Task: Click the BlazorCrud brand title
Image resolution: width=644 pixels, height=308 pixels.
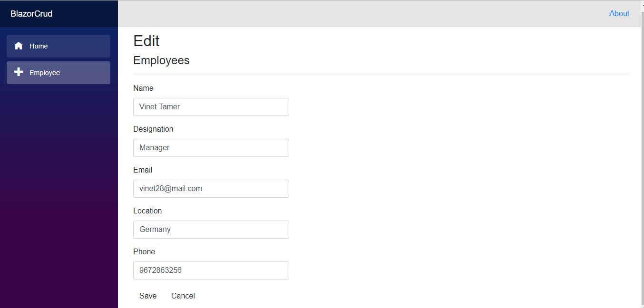Action: click(31, 14)
